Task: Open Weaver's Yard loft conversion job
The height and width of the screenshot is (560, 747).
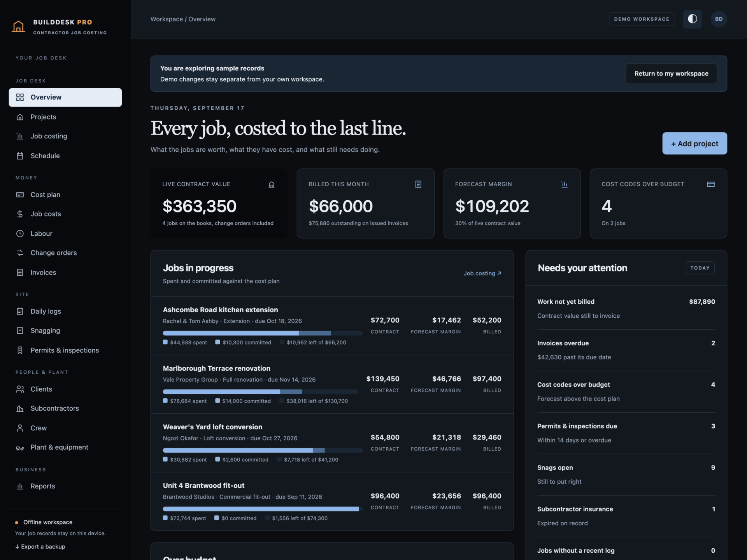Action: coord(332,443)
